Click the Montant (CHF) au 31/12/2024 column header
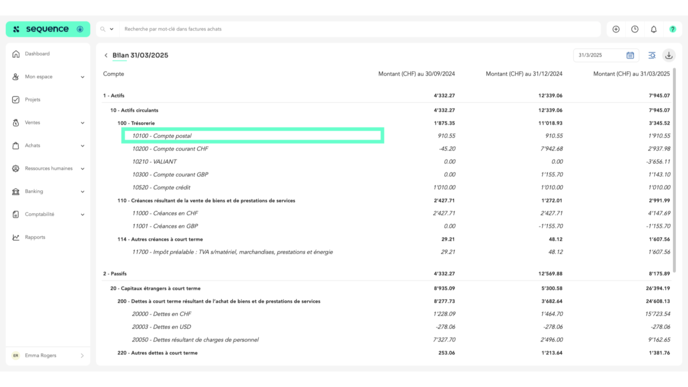 pos(524,74)
